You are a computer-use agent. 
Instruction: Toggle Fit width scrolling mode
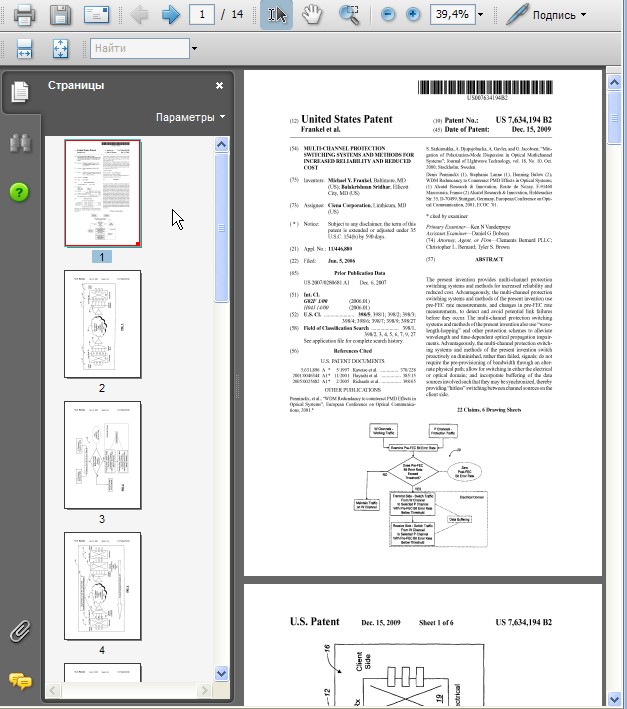[25, 48]
